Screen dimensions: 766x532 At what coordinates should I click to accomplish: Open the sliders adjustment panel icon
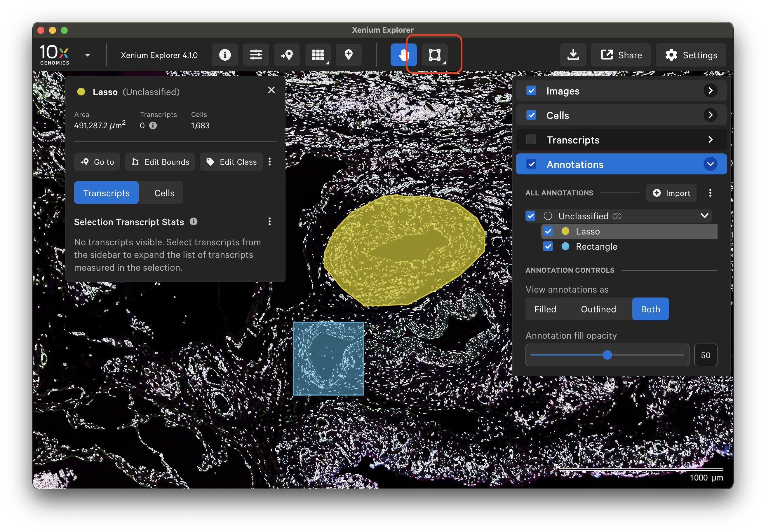(x=256, y=55)
